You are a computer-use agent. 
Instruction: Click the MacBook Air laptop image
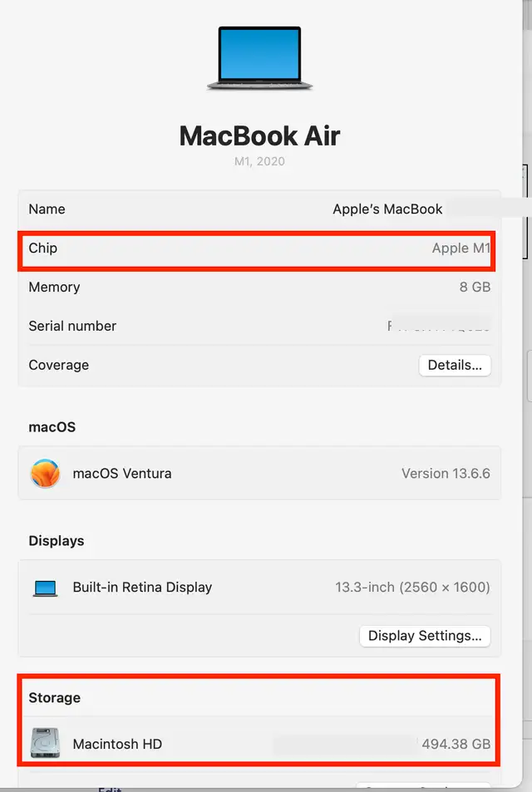pyautogui.click(x=259, y=59)
